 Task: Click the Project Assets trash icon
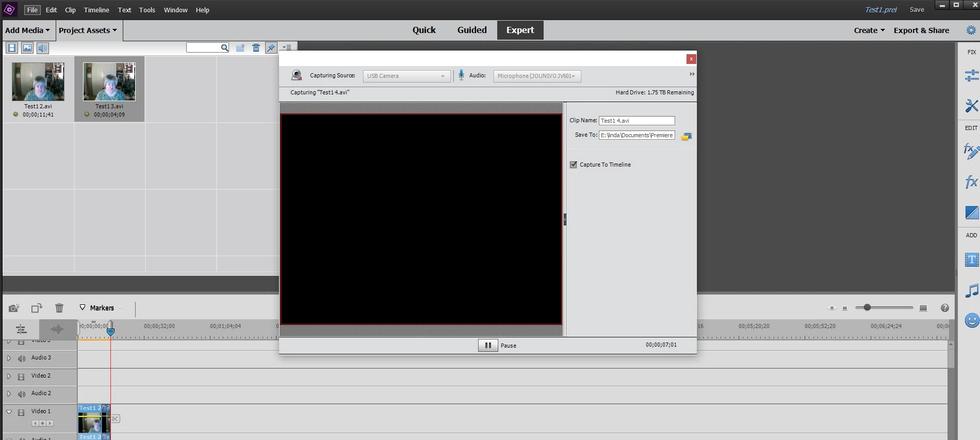(256, 48)
